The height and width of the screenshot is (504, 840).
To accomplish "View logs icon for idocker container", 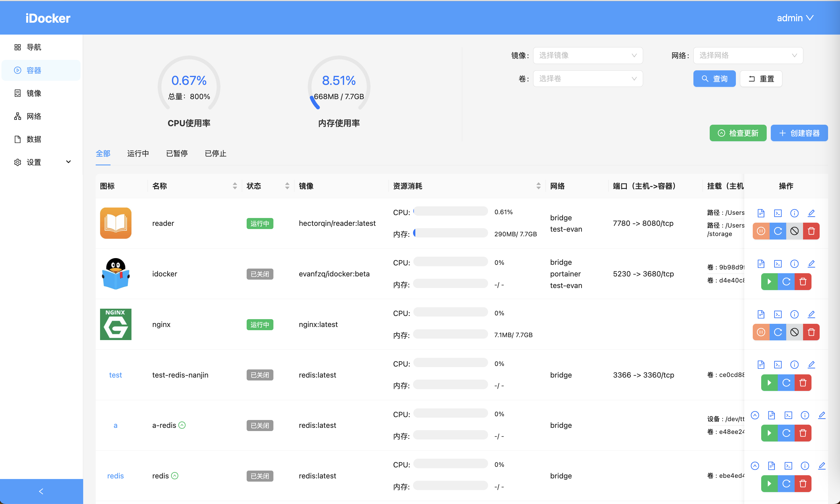I will tap(761, 264).
